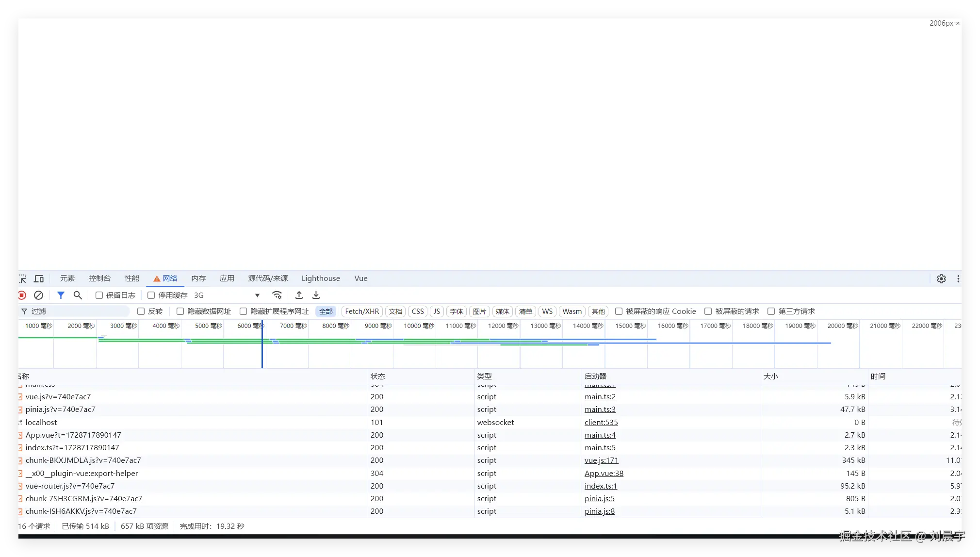Open the Lighthouse tab
This screenshot has width=980, height=557.
click(321, 278)
